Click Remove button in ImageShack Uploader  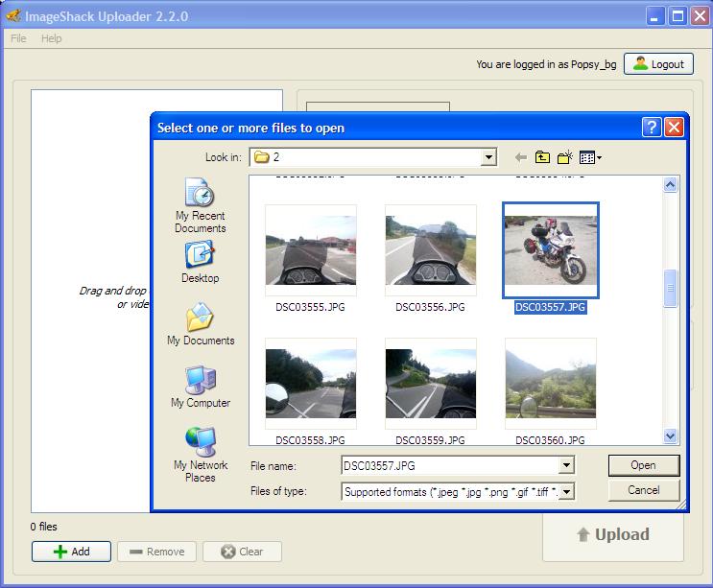156,552
